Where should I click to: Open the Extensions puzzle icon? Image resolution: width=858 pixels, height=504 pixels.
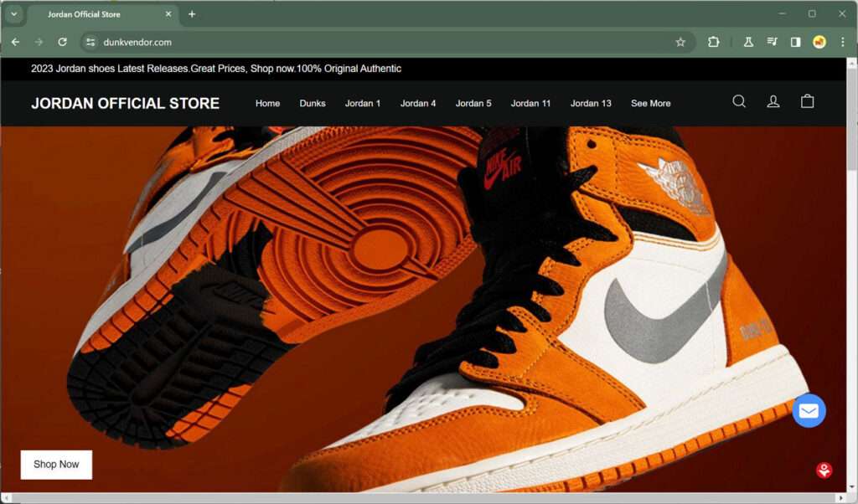tap(714, 42)
